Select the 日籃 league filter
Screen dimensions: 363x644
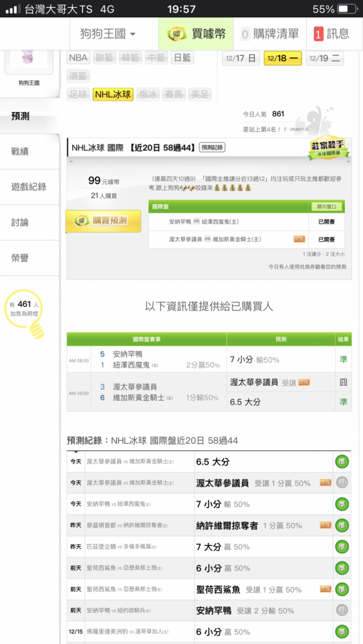182,57
